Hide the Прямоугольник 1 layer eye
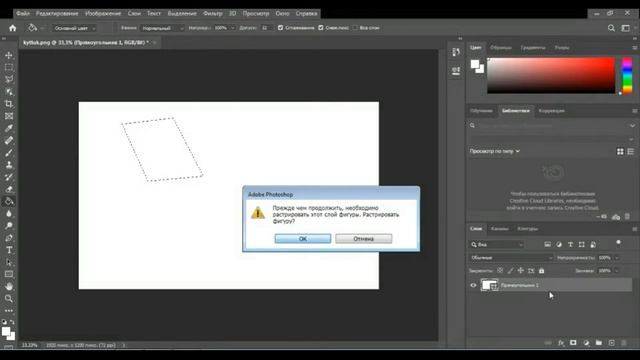640x360 pixels. pyautogui.click(x=473, y=285)
